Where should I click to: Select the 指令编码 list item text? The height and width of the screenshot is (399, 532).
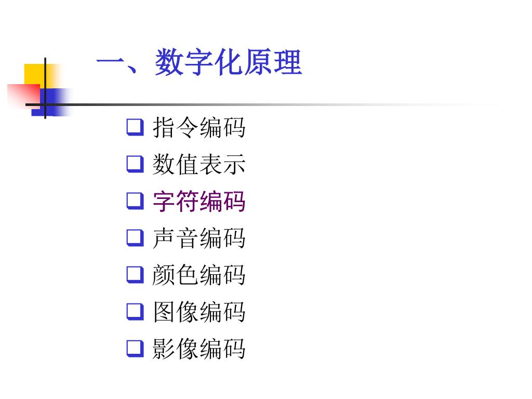(x=199, y=127)
